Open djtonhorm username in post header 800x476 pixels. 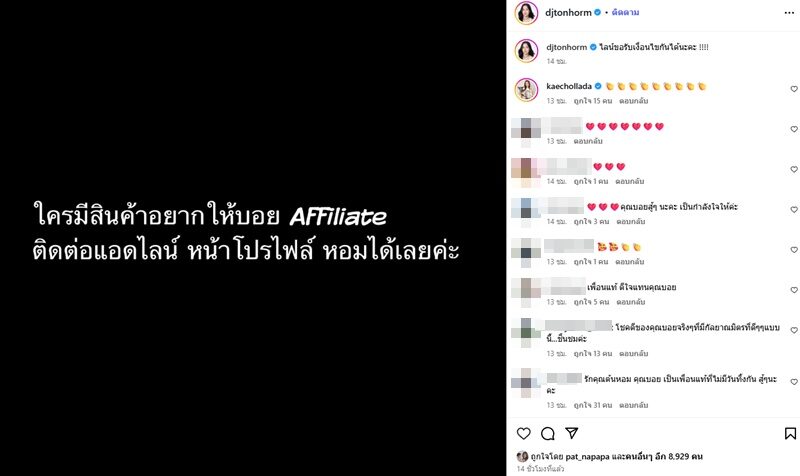(568, 12)
